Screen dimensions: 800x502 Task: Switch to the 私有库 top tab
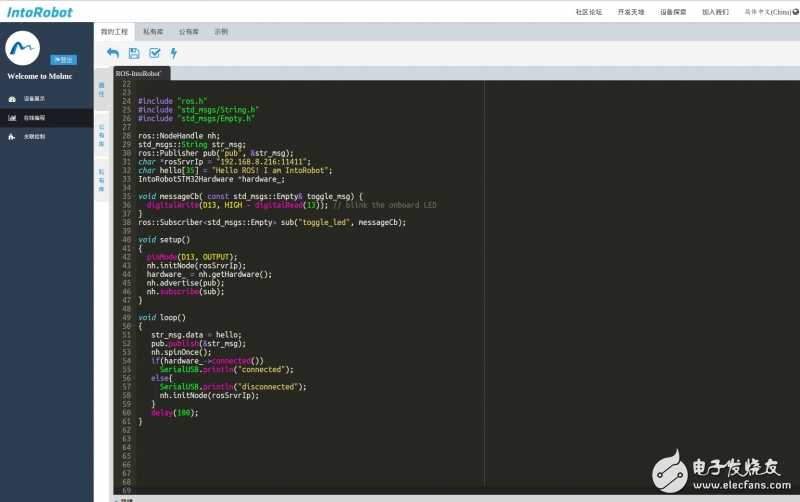pyautogui.click(x=152, y=32)
